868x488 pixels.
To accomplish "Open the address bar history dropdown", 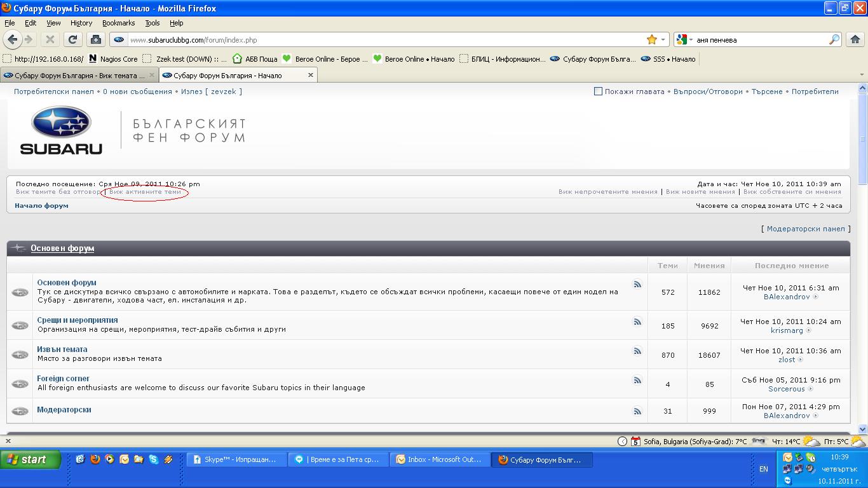I will click(663, 39).
